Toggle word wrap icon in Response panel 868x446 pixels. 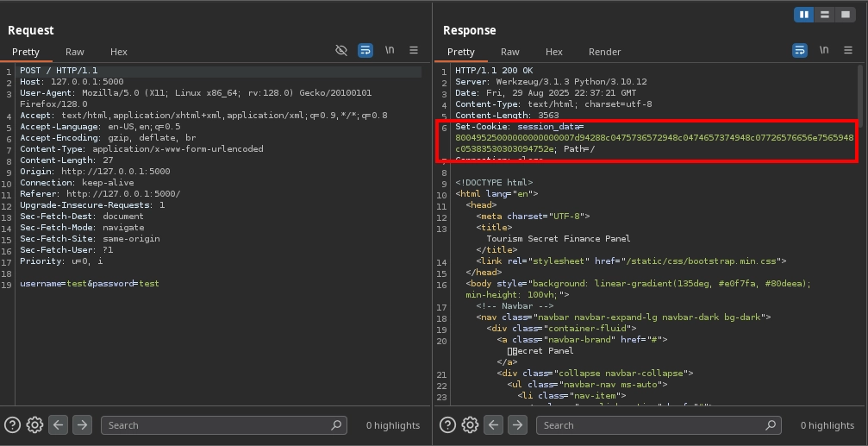(800, 51)
